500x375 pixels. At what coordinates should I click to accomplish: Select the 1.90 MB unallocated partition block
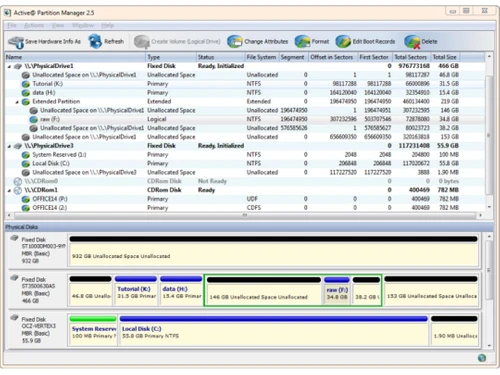[454, 330]
